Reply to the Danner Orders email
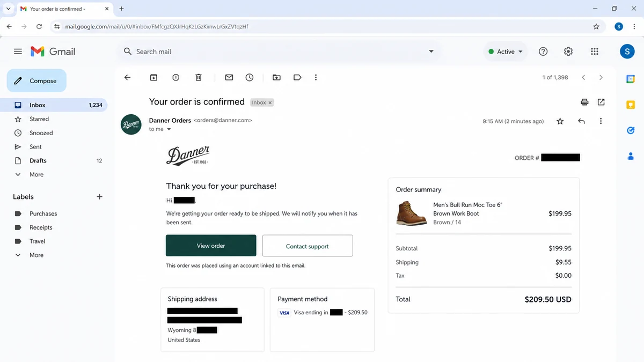Image resolution: width=644 pixels, height=362 pixels. coord(581,121)
